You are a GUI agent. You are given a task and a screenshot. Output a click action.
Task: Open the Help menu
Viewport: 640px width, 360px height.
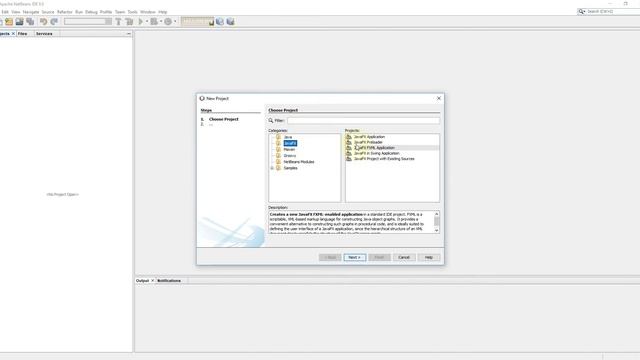click(x=162, y=12)
